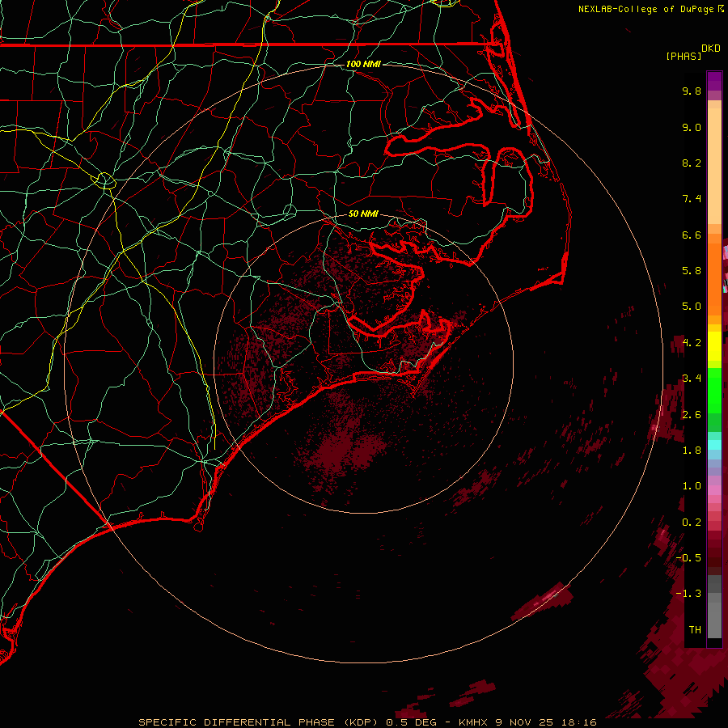
Task: Click the 3.4 scale value
Action: point(692,379)
